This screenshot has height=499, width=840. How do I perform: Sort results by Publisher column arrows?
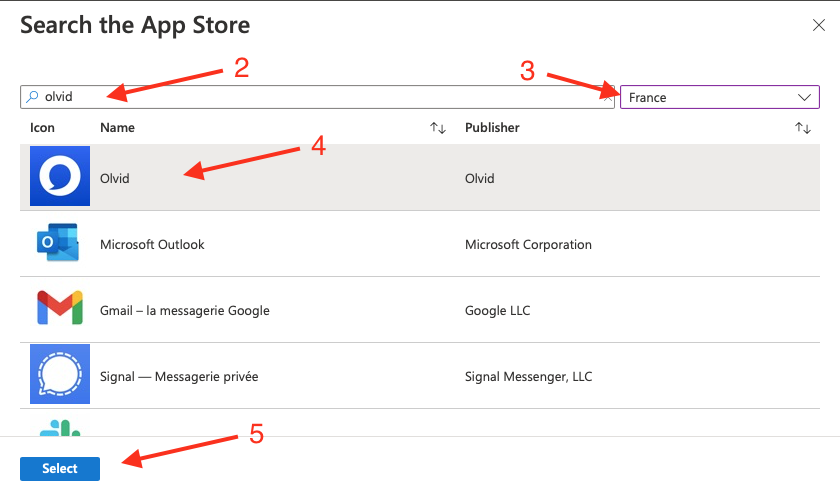pos(802,128)
